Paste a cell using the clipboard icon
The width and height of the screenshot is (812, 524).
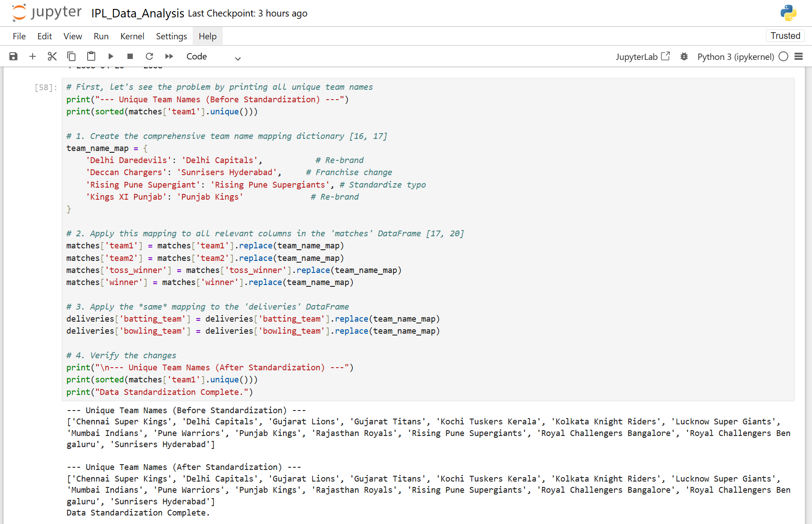[x=91, y=56]
